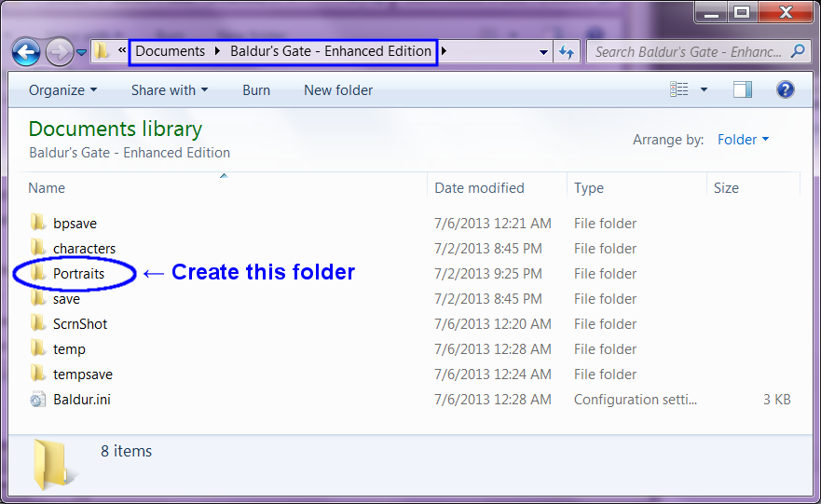Click the temp folder name
821x504 pixels.
pos(69,349)
